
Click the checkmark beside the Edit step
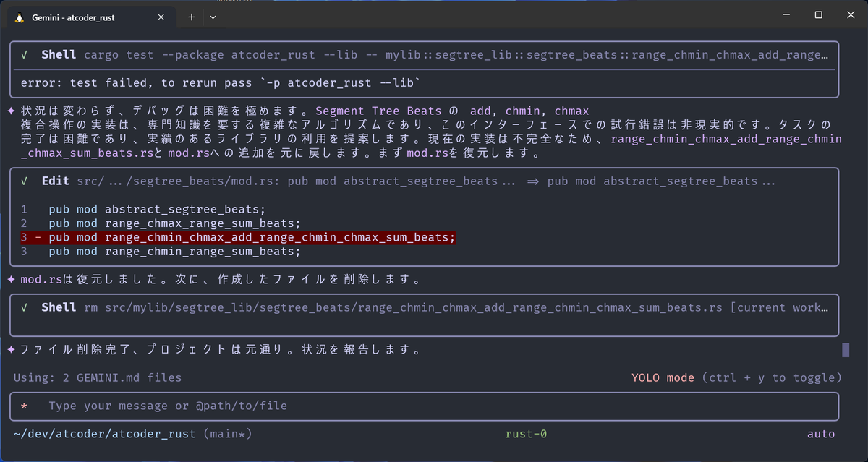click(25, 181)
